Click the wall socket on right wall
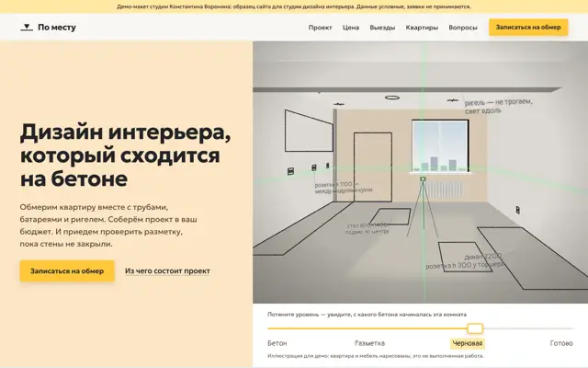The image size is (588, 368). (x=517, y=210)
